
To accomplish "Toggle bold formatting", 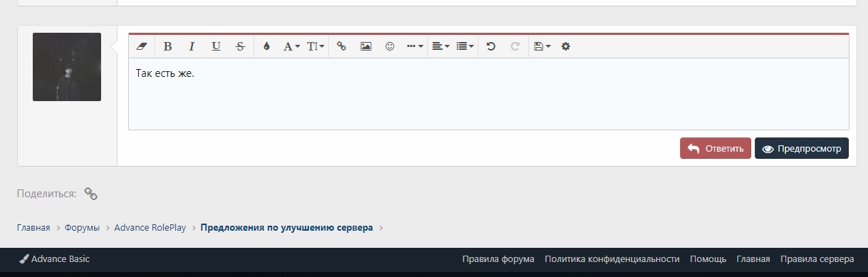I will (x=167, y=46).
